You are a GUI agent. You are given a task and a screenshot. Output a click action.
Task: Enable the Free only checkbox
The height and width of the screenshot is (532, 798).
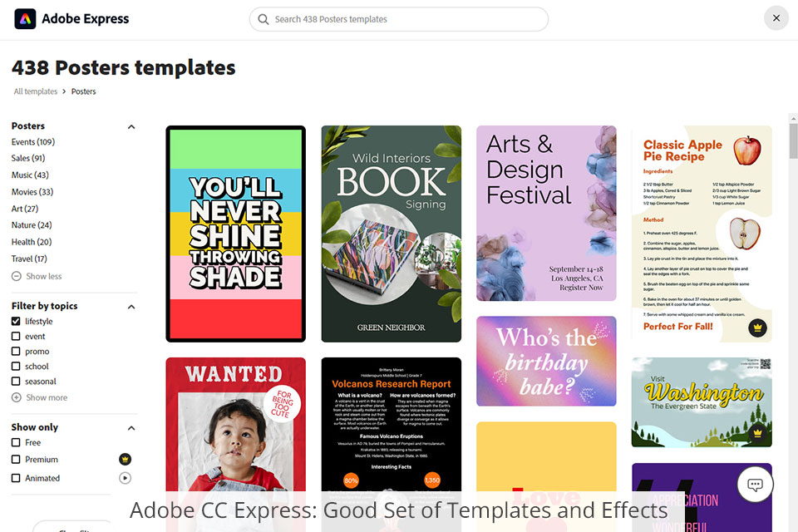coord(16,442)
